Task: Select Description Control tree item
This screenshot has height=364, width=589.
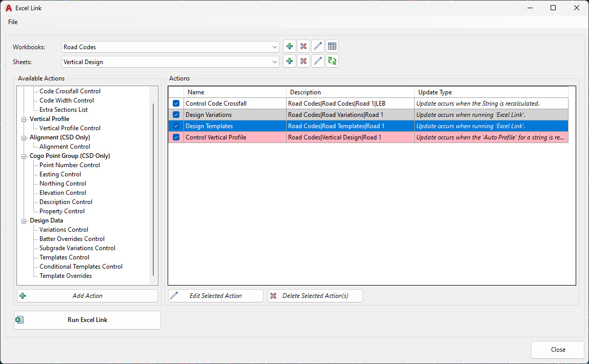Action: pyautogui.click(x=66, y=202)
